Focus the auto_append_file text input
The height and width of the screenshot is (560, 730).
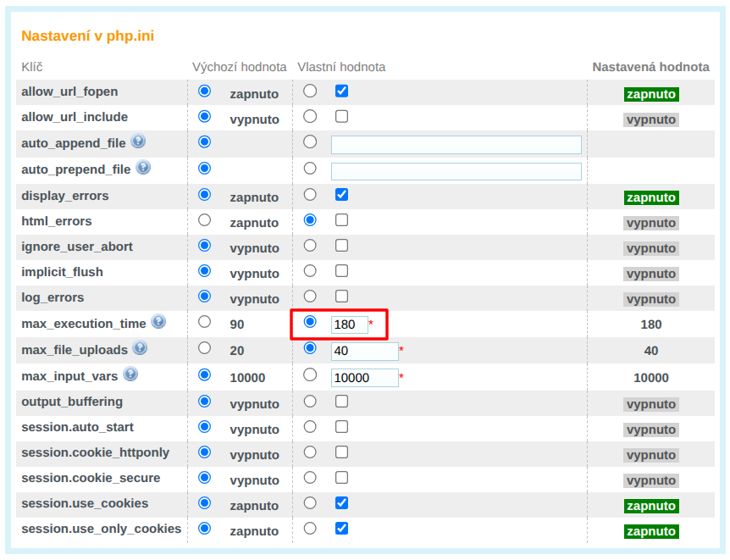tap(456, 145)
